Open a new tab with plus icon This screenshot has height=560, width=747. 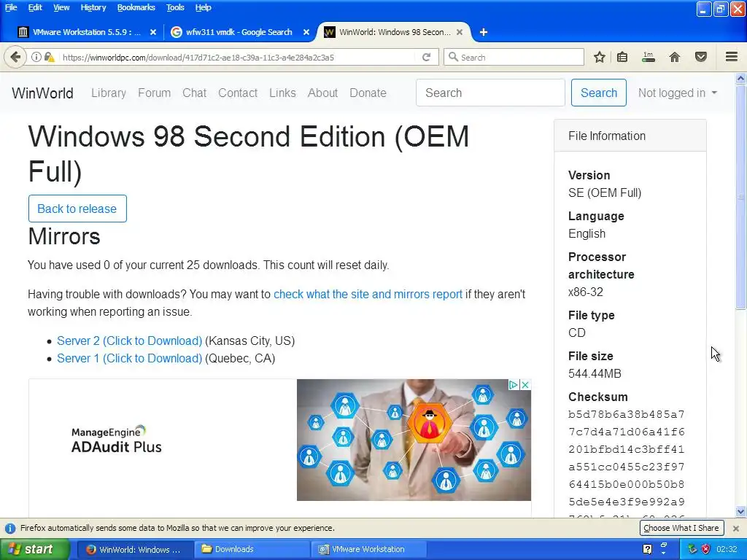[483, 32]
